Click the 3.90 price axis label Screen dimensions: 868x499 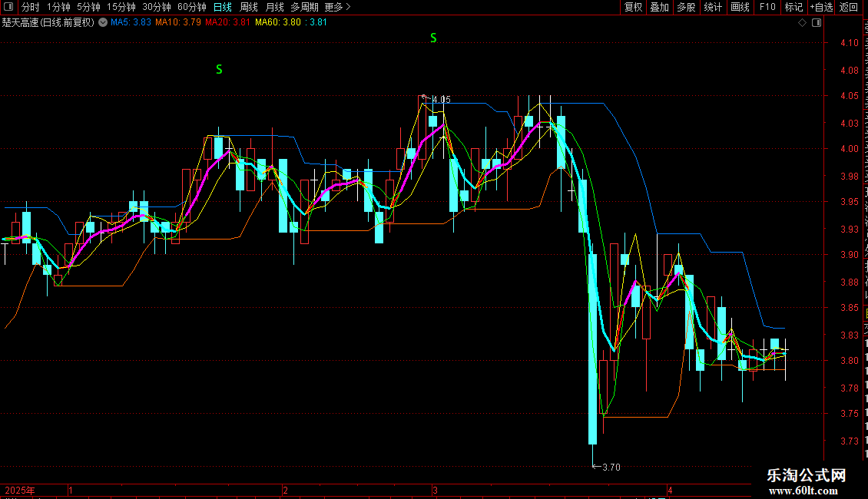click(849, 255)
